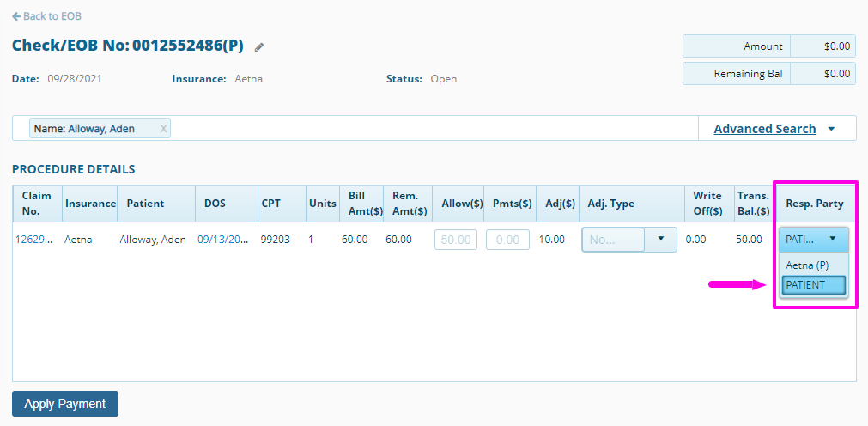Open claim number 12629 link

point(34,240)
